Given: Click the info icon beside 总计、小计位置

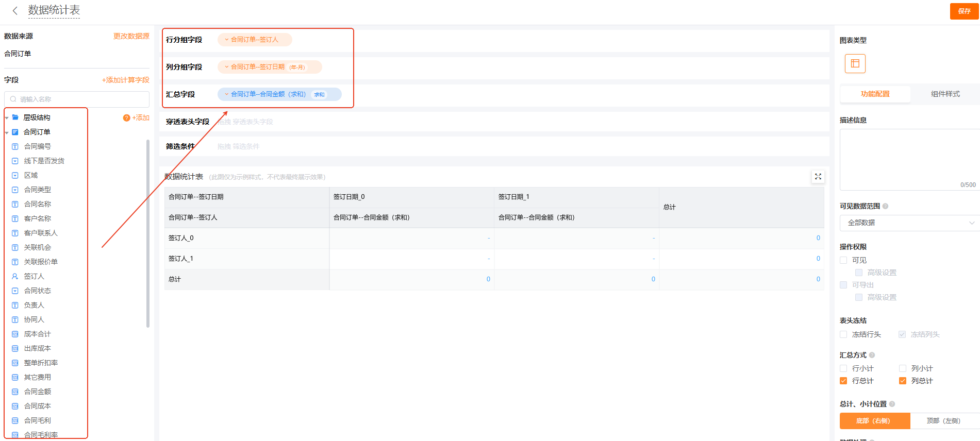Looking at the screenshot, I should (892, 404).
